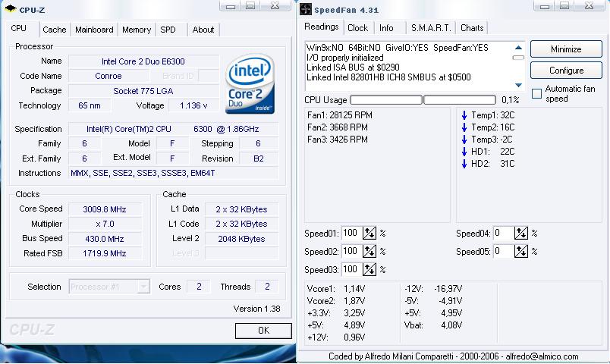Click the Temp1 down arrow icon

[x=464, y=115]
